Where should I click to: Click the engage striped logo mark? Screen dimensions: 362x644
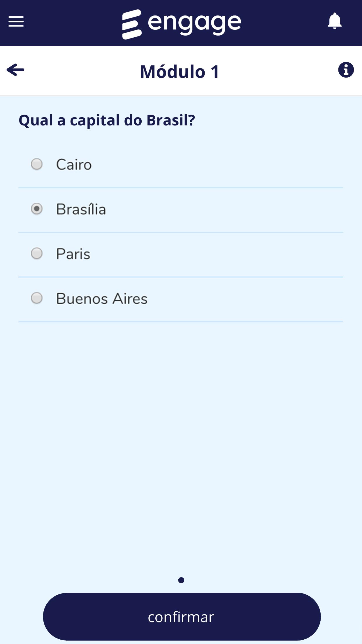[x=132, y=24]
